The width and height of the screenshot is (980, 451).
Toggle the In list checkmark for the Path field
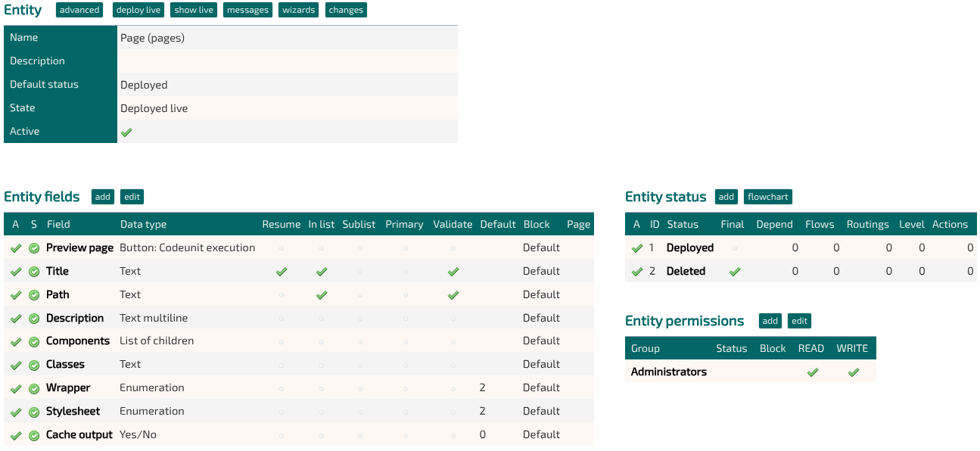click(x=322, y=295)
